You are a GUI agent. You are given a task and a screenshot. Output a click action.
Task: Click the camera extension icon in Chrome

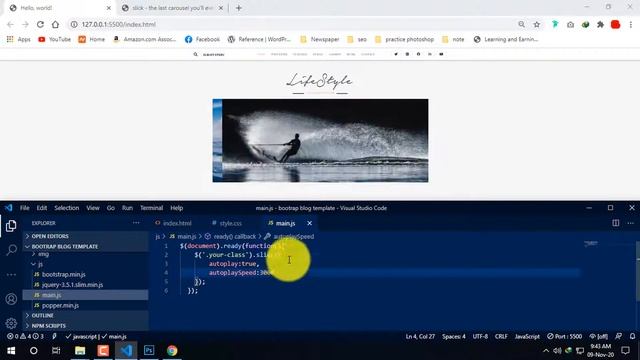pyautogui.click(x=570, y=24)
